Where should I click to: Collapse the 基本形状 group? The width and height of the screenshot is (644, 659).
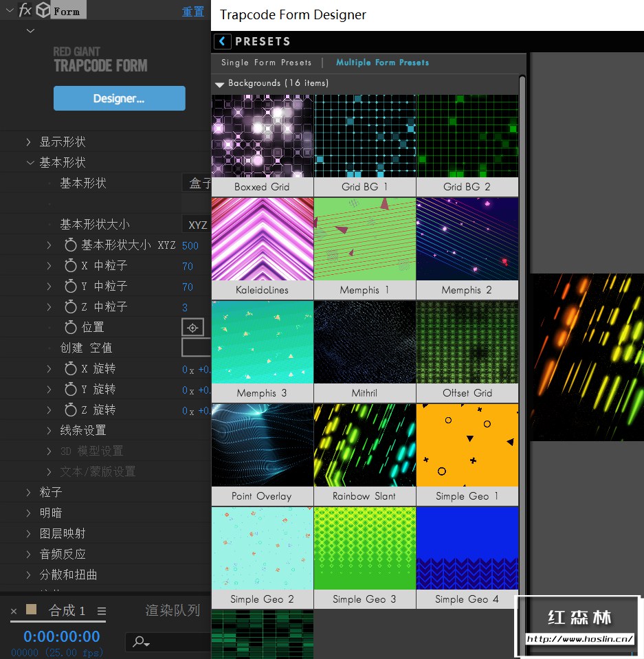30,163
